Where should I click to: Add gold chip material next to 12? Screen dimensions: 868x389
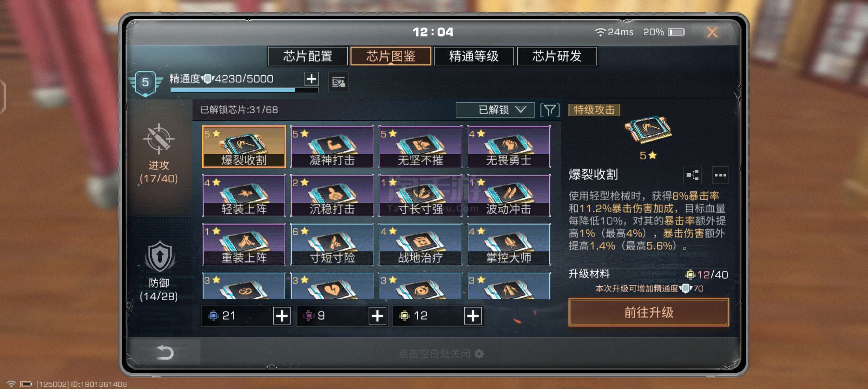473,316
